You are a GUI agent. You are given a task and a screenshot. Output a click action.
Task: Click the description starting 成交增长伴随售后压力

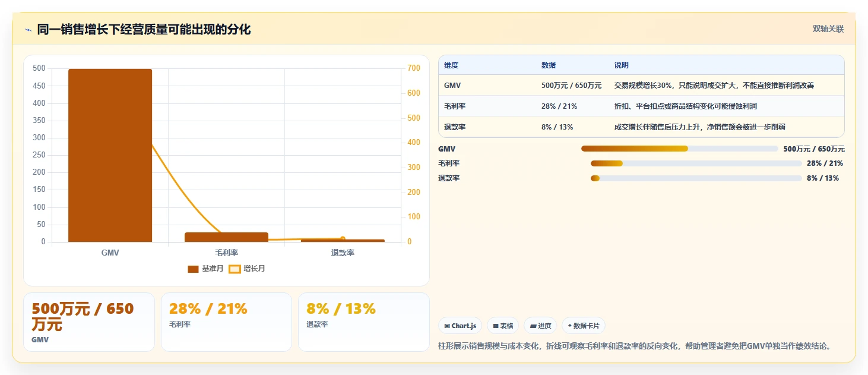point(700,127)
